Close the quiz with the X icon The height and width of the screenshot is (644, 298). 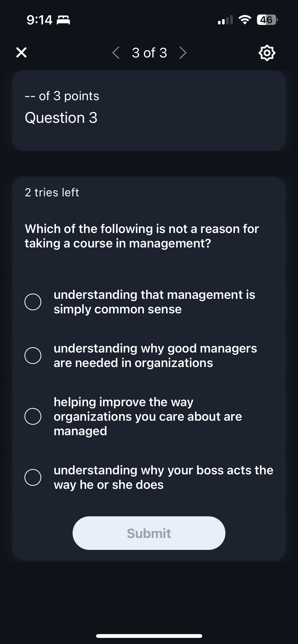click(x=21, y=53)
